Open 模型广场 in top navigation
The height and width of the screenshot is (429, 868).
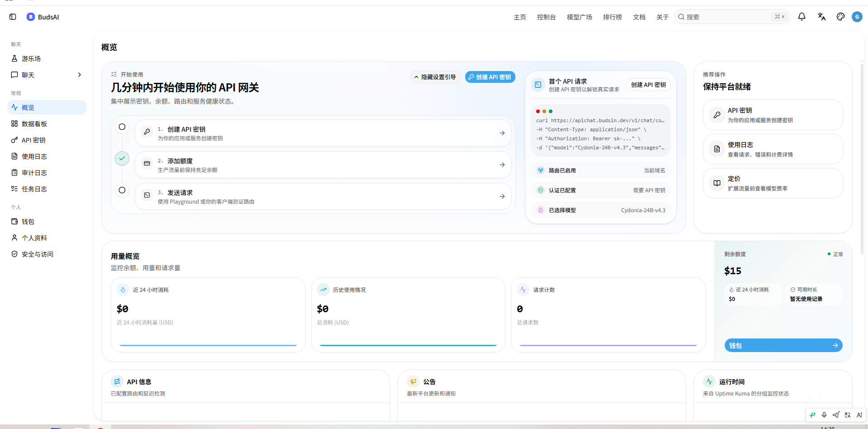pyautogui.click(x=580, y=17)
